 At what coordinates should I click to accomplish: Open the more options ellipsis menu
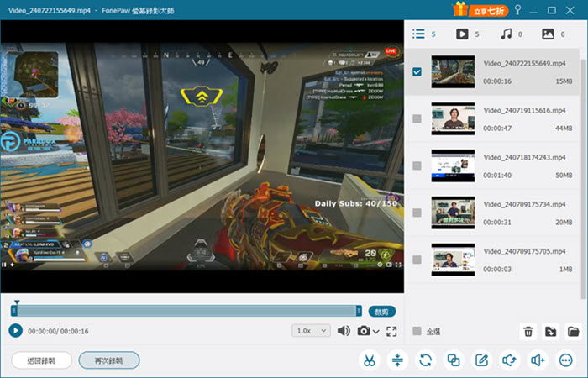[566, 360]
